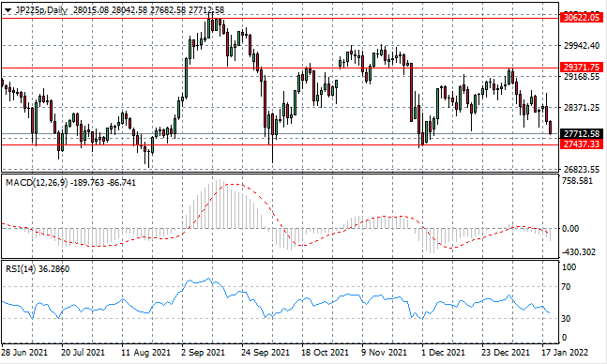This screenshot has height=364, width=607.
Task: Click the chart menu triangle beside JP225p
Action: pyautogui.click(x=8, y=10)
